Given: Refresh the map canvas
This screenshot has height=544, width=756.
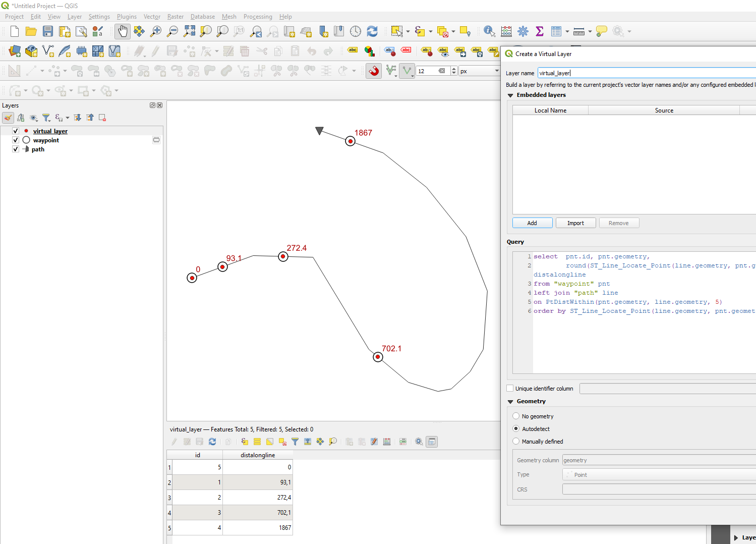Looking at the screenshot, I should (x=372, y=31).
